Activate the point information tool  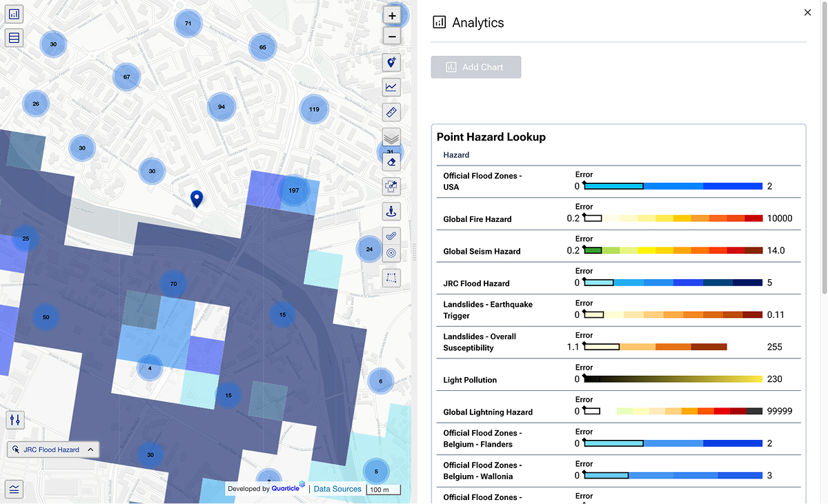(x=391, y=212)
